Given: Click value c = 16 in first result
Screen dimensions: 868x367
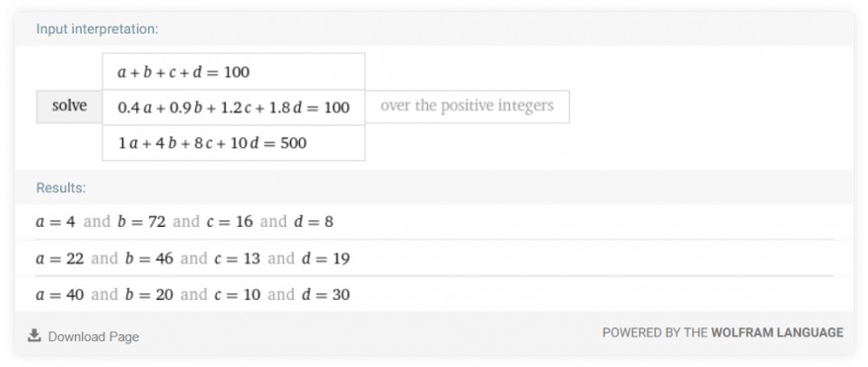Looking at the screenshot, I should coord(229,222).
